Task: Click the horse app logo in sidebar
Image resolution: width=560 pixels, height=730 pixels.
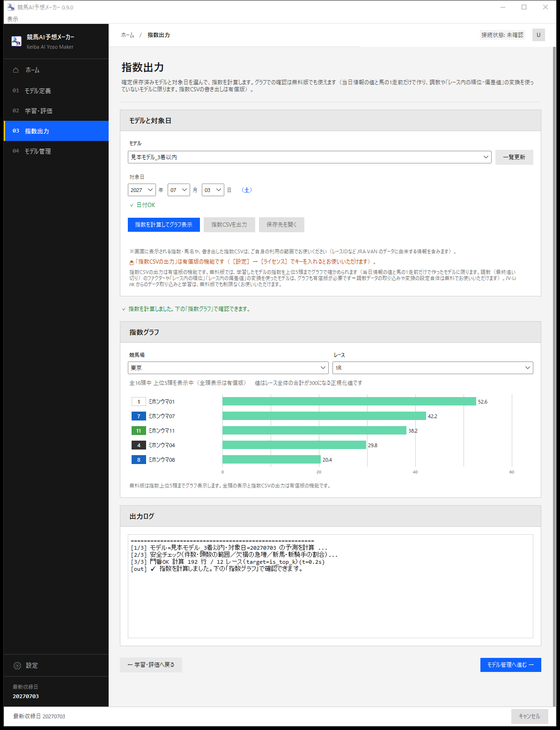Action: tap(16, 41)
